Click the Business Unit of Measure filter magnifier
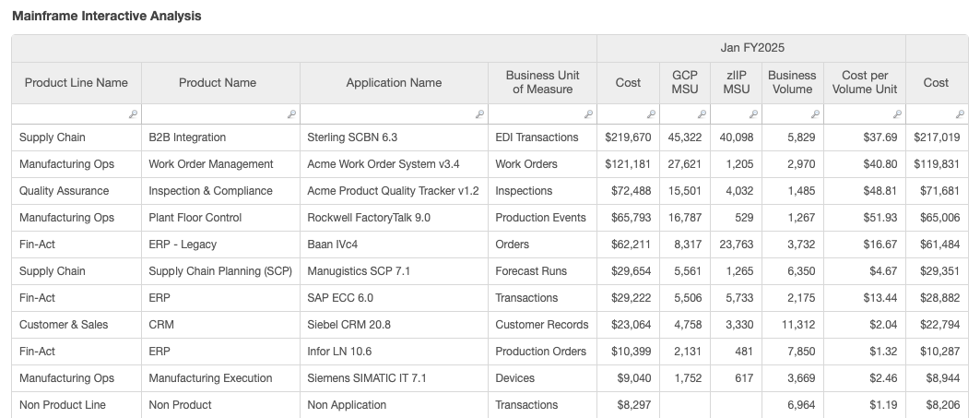 (589, 114)
